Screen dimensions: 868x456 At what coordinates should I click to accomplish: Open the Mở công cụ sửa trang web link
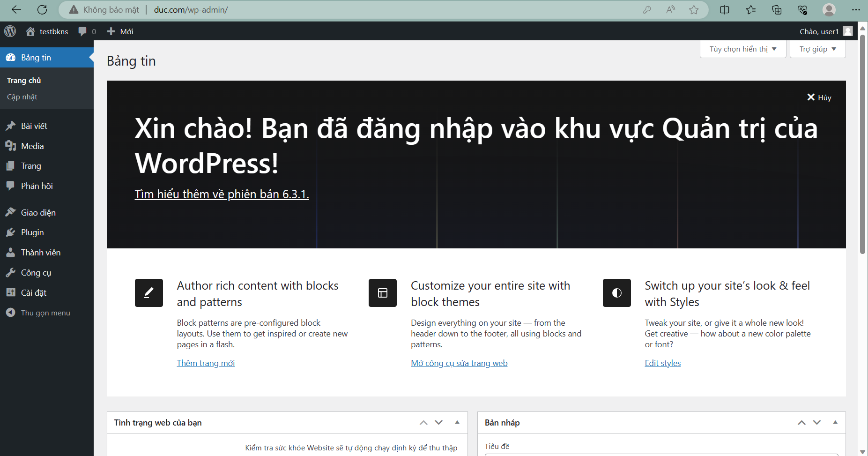(x=459, y=363)
